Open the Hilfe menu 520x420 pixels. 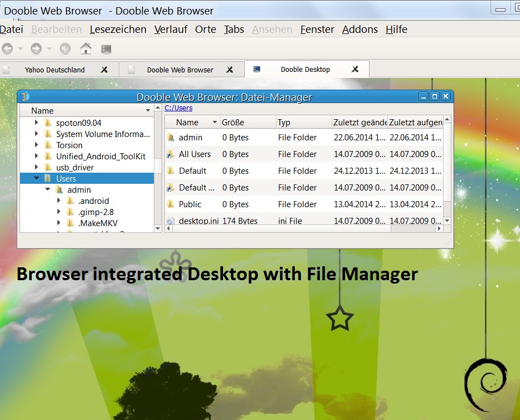point(396,30)
